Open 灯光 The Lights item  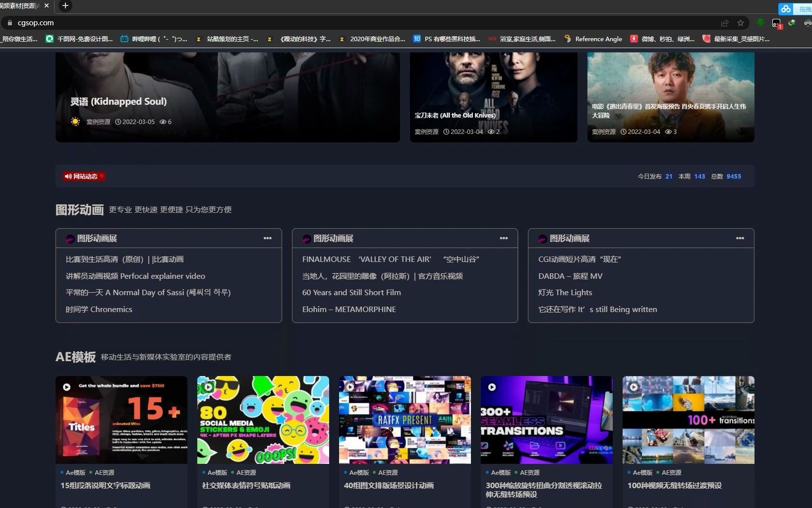point(565,293)
